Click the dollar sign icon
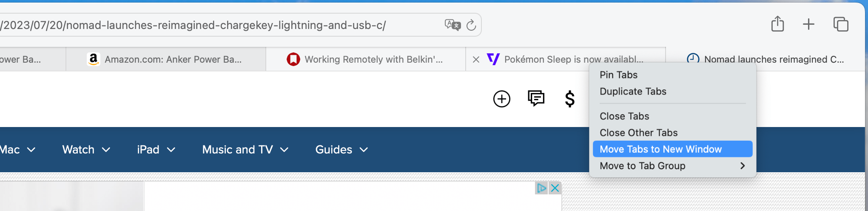This screenshot has width=868, height=211. pos(570,99)
